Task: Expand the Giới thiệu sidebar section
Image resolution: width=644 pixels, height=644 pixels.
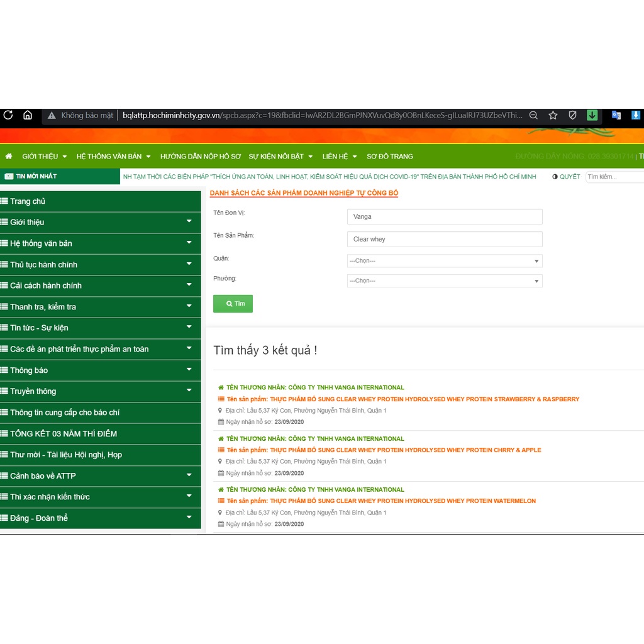Action: pyautogui.click(x=101, y=222)
